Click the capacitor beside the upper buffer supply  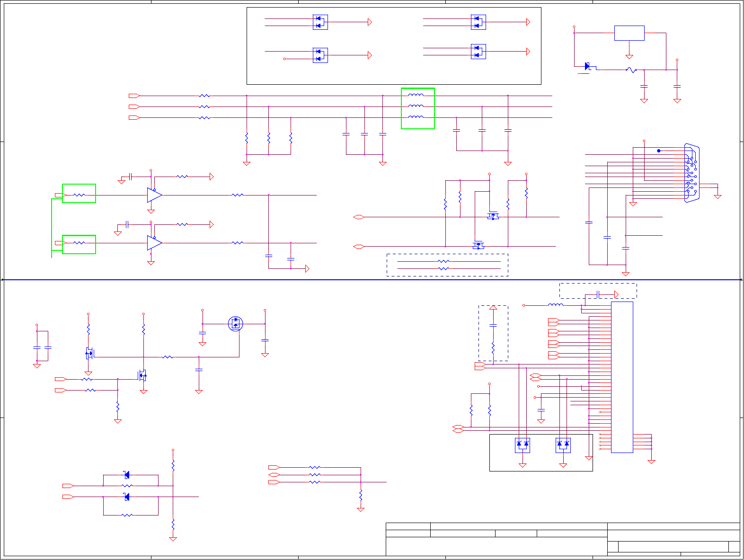130,177
